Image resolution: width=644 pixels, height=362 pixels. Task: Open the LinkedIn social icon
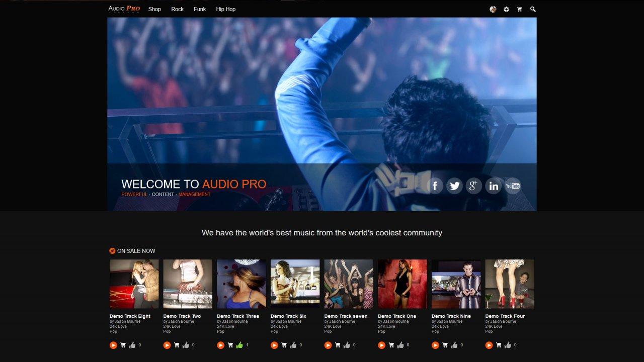tap(494, 186)
